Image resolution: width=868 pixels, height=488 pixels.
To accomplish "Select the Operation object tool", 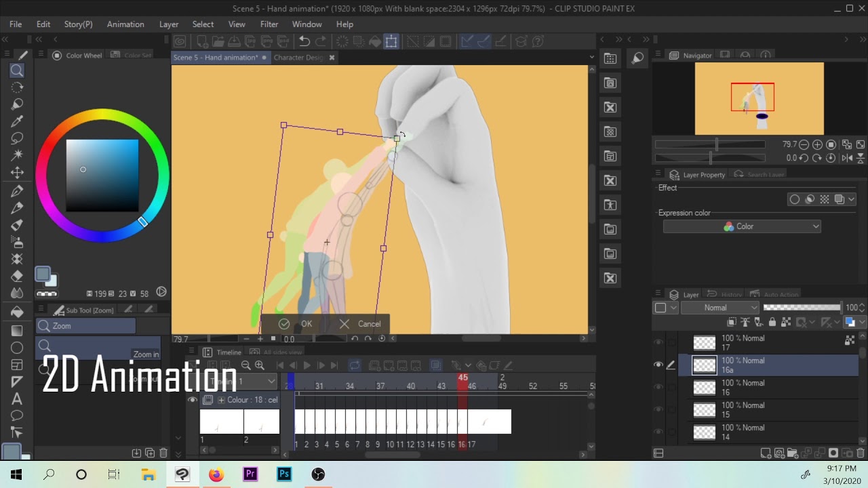I will 17,104.
